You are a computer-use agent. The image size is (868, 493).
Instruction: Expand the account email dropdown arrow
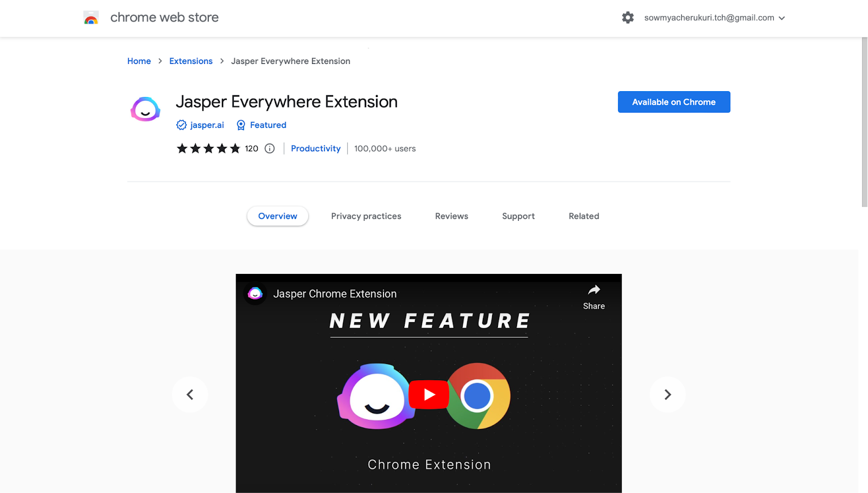(x=782, y=18)
